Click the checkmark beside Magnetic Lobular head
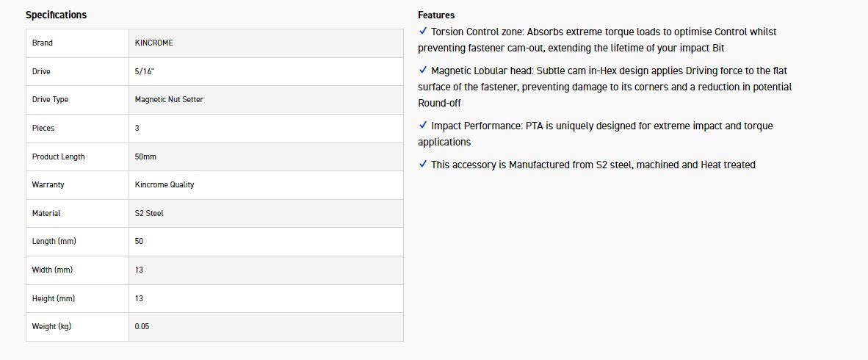Image resolution: width=868 pixels, height=360 pixels. click(423, 71)
